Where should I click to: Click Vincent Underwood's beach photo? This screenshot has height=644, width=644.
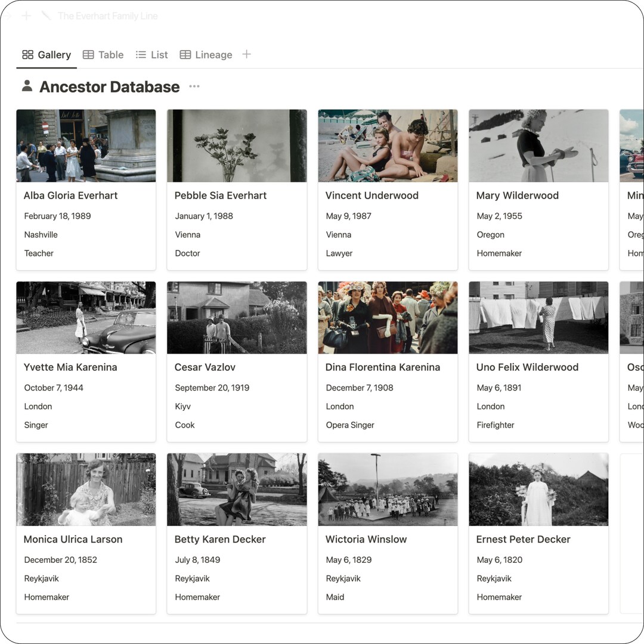pyautogui.click(x=388, y=145)
